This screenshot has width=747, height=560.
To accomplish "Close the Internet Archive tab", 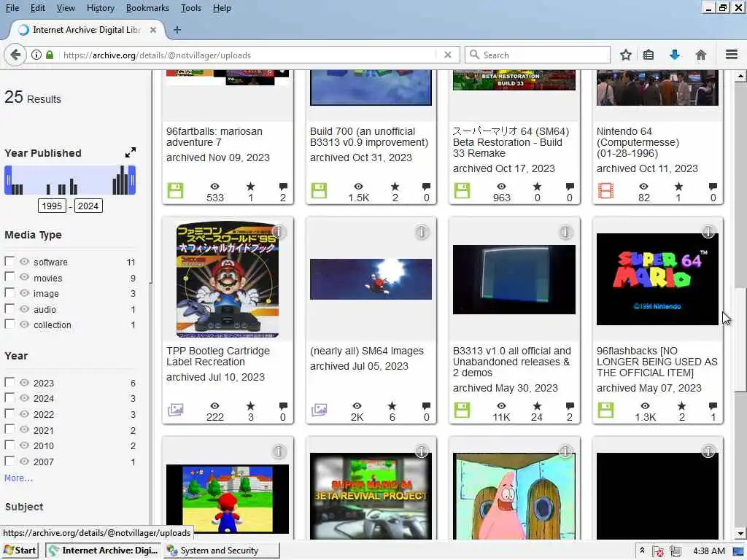I will click(x=153, y=29).
